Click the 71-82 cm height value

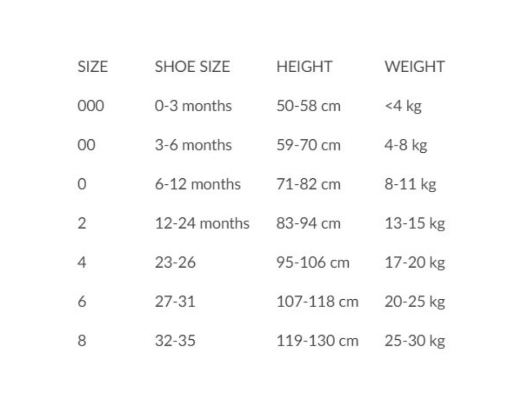[309, 184]
